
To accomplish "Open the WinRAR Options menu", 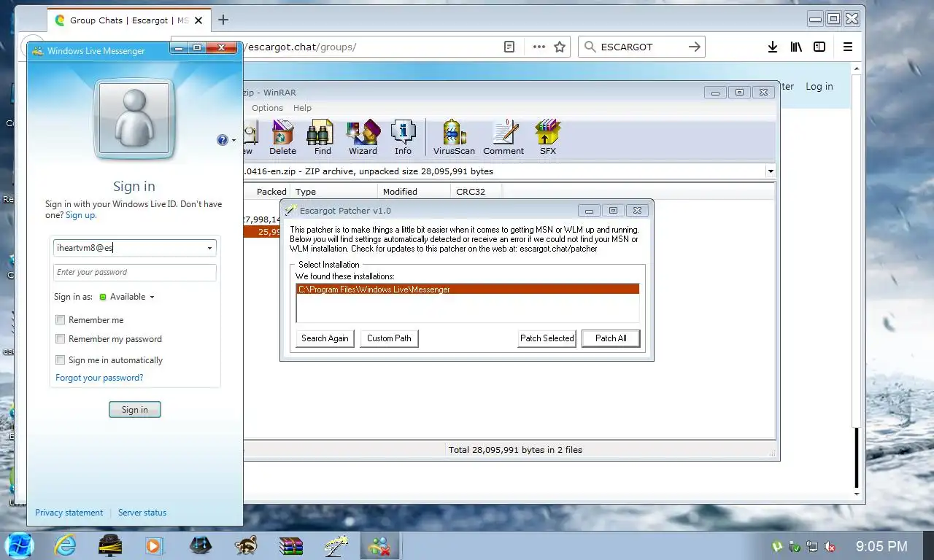I will (x=267, y=108).
